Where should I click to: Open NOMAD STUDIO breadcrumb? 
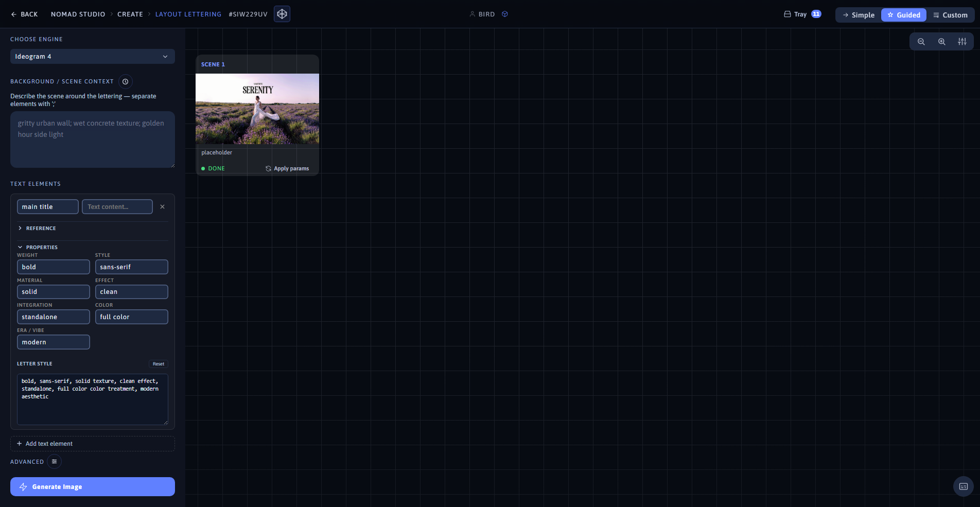pyautogui.click(x=78, y=14)
